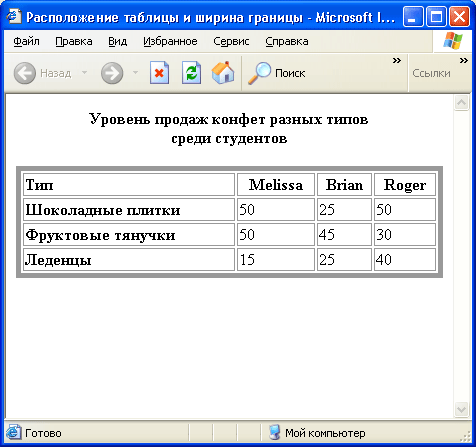Open Back button history dropdown arrow
The height and width of the screenshot is (447, 476).
(x=85, y=72)
